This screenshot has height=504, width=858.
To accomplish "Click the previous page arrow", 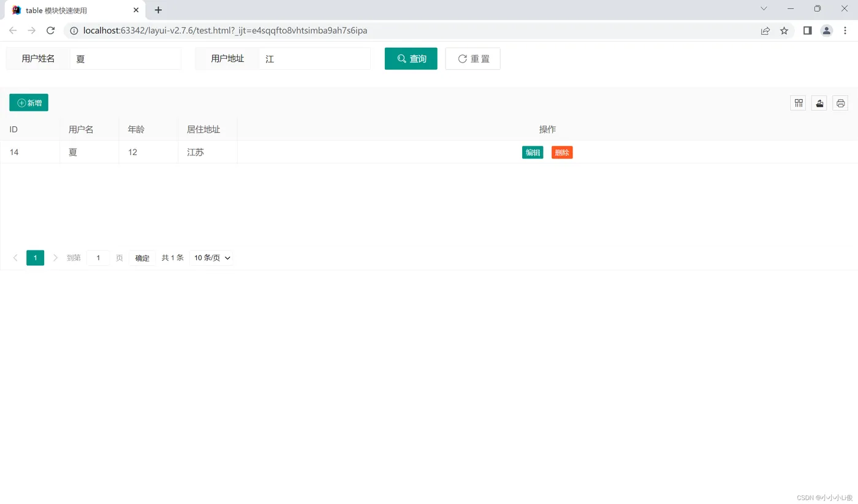I will click(x=15, y=258).
